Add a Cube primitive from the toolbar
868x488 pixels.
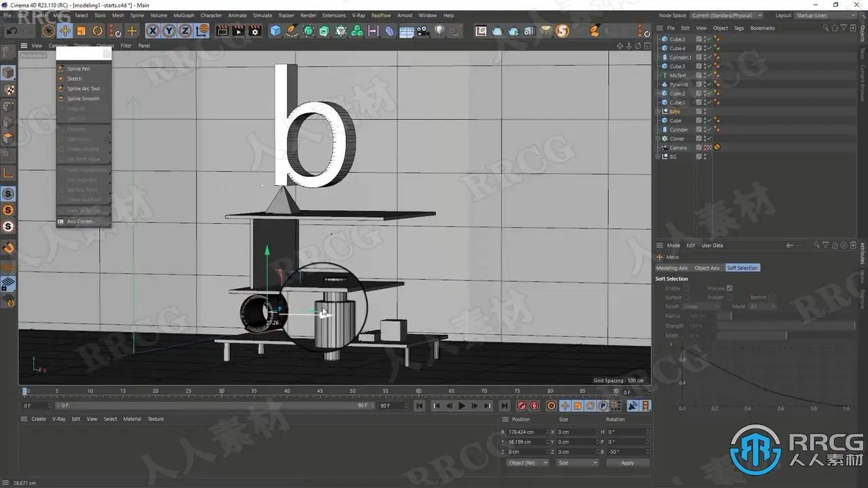click(x=275, y=30)
